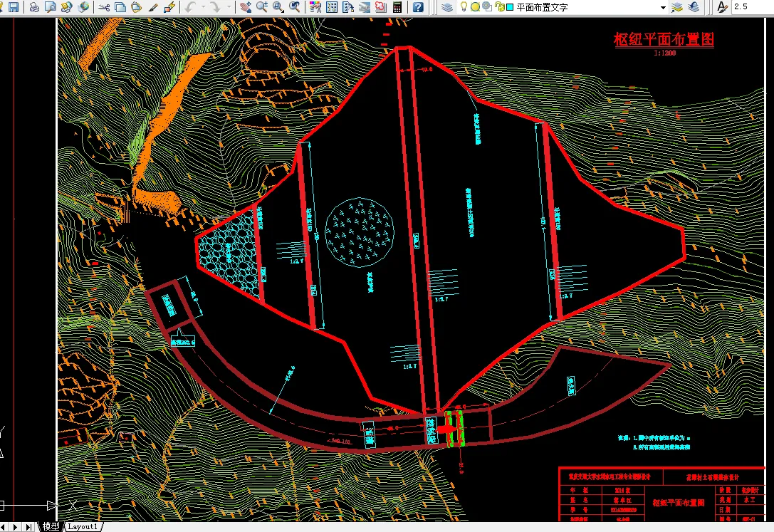Open the Markup Set Manager icon
774x532 pixels.
coord(381,7)
